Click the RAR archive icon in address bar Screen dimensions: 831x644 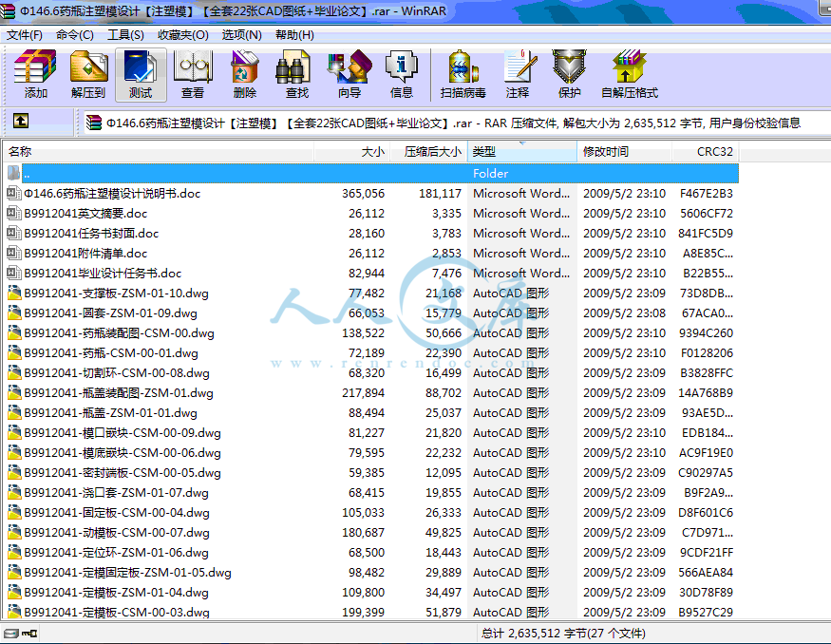click(x=94, y=123)
